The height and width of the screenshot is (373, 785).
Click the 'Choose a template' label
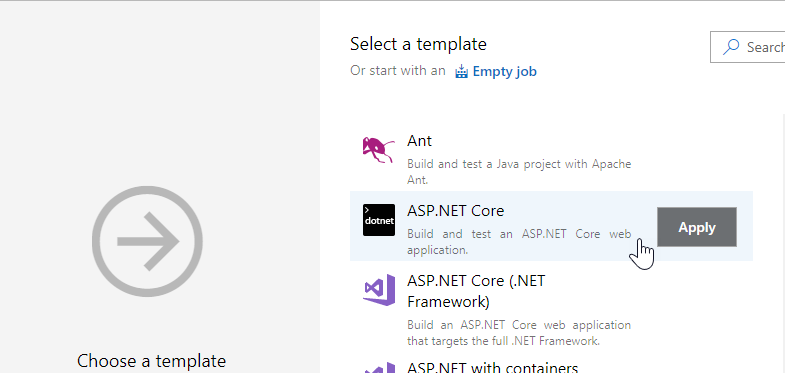pyautogui.click(x=152, y=360)
